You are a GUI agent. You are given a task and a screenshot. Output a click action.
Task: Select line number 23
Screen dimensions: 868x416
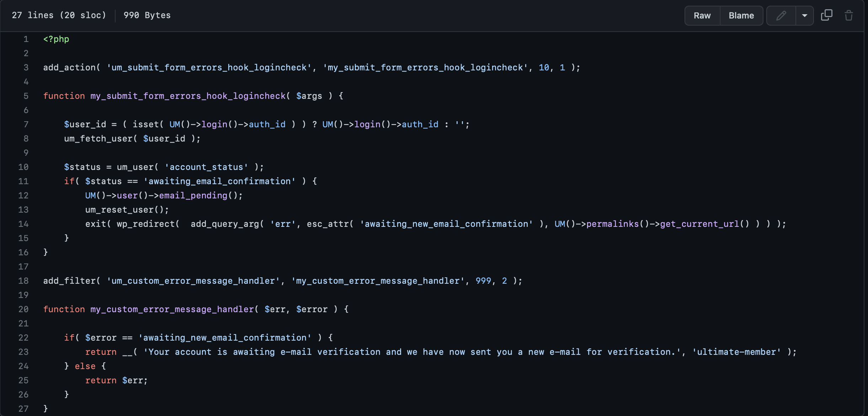[23, 352]
